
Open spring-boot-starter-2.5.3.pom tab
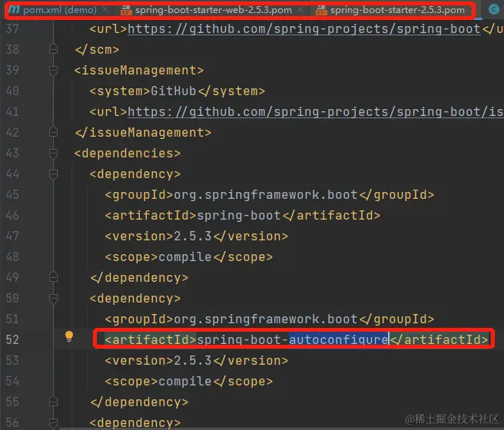[397, 10]
